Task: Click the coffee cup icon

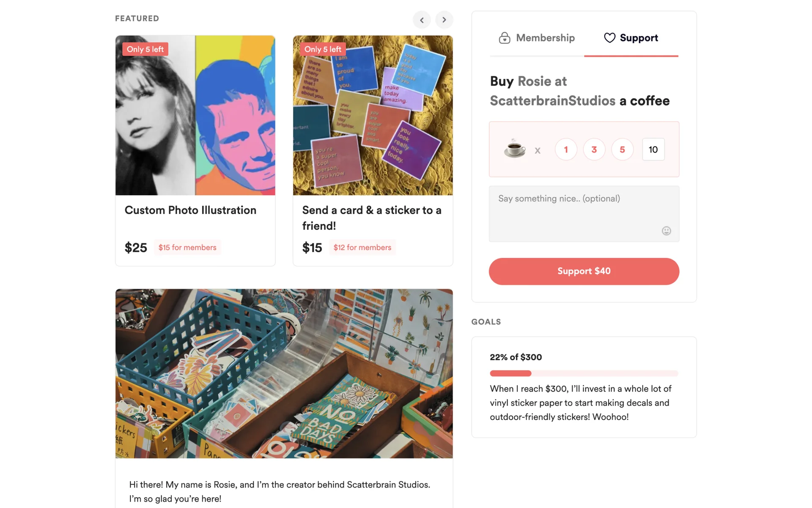Action: tap(514, 149)
